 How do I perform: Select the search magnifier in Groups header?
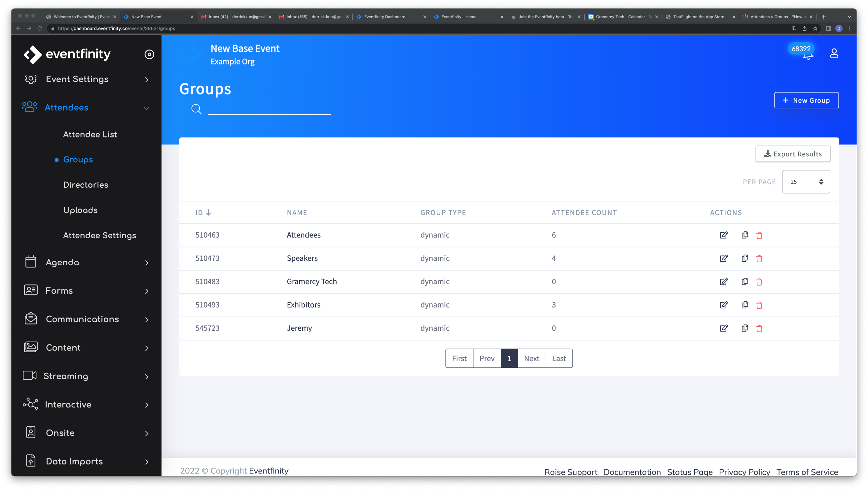pyautogui.click(x=197, y=109)
